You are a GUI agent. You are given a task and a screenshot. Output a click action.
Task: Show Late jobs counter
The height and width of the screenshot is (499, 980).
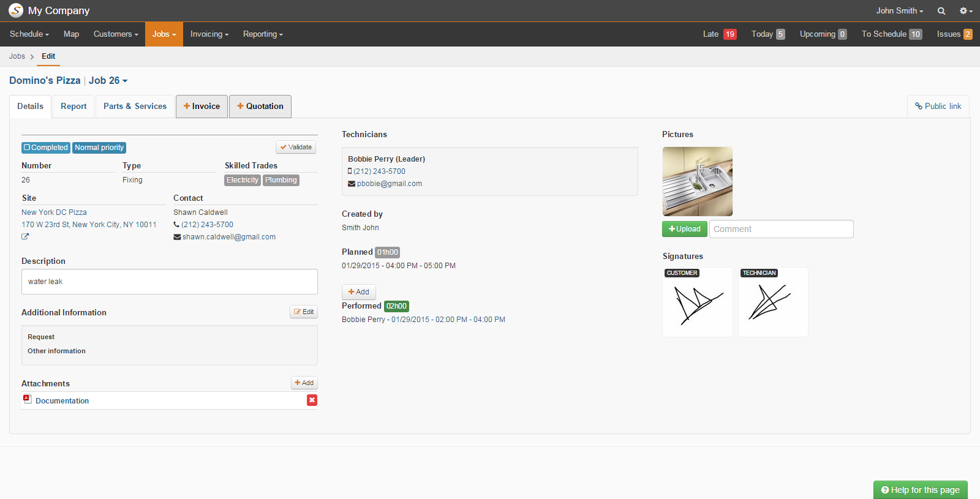(x=720, y=34)
